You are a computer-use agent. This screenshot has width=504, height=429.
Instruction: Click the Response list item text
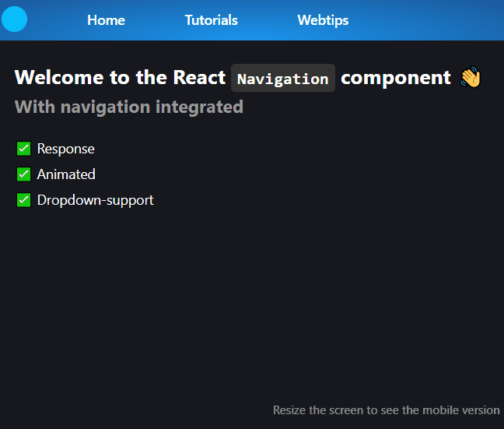[65, 149]
